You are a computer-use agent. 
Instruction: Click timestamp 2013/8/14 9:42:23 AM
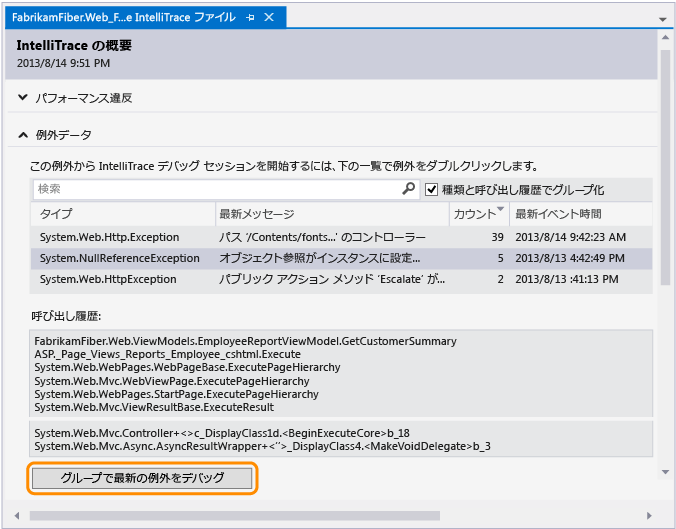click(x=570, y=237)
